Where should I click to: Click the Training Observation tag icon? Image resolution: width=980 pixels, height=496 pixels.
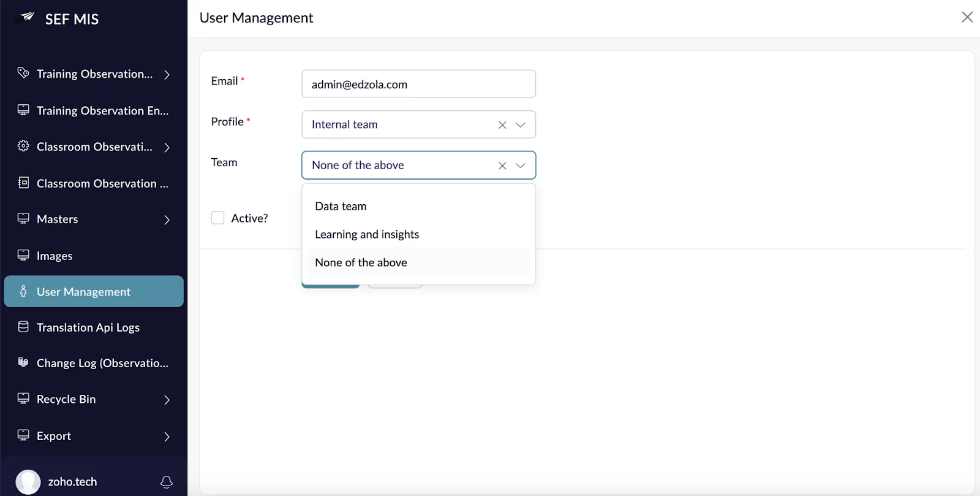tap(23, 73)
